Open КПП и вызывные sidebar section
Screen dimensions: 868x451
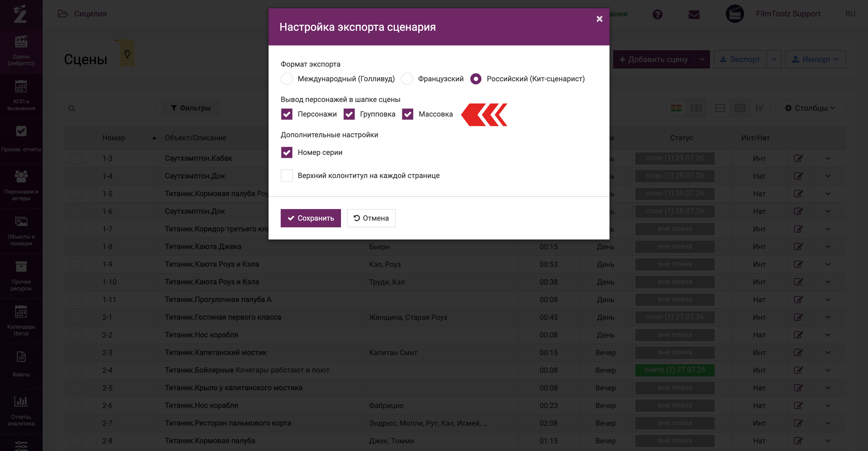(x=21, y=96)
